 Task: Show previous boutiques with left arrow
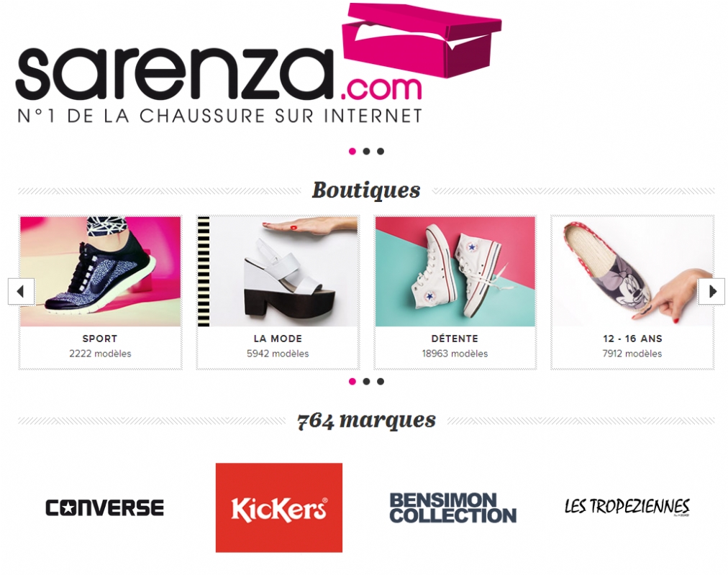tap(21, 292)
